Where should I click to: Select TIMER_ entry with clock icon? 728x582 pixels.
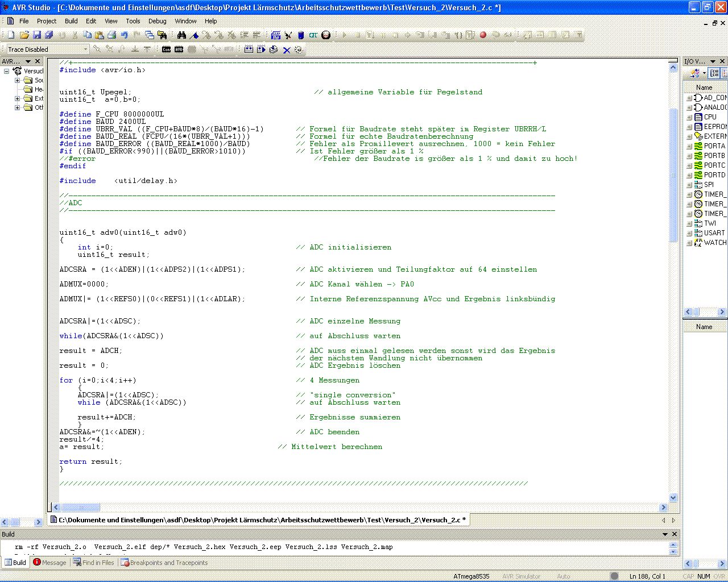pos(714,194)
